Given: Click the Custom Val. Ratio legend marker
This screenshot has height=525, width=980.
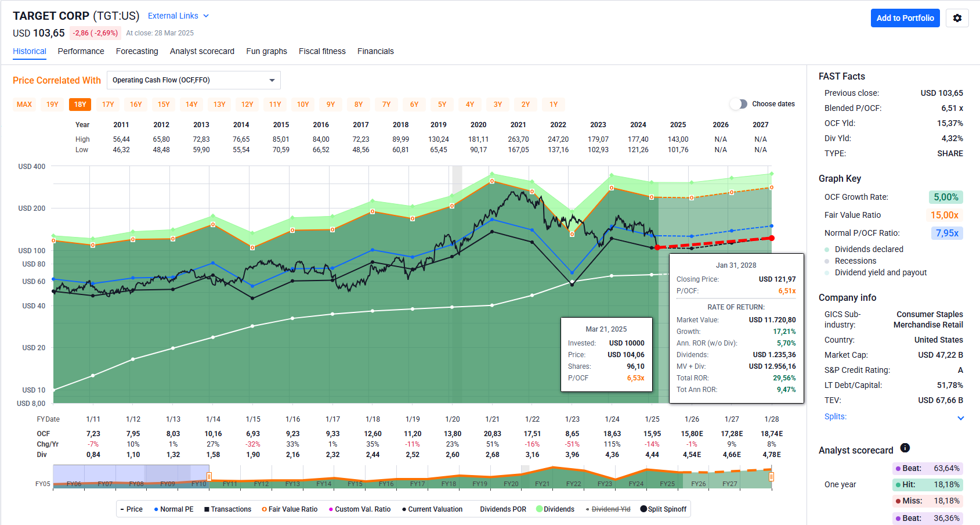Looking at the screenshot, I should tap(331, 509).
